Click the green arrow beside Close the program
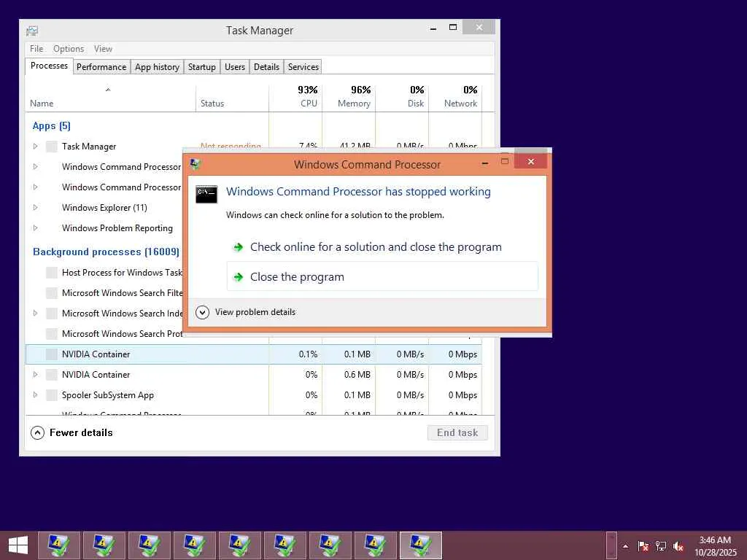 pyautogui.click(x=239, y=276)
